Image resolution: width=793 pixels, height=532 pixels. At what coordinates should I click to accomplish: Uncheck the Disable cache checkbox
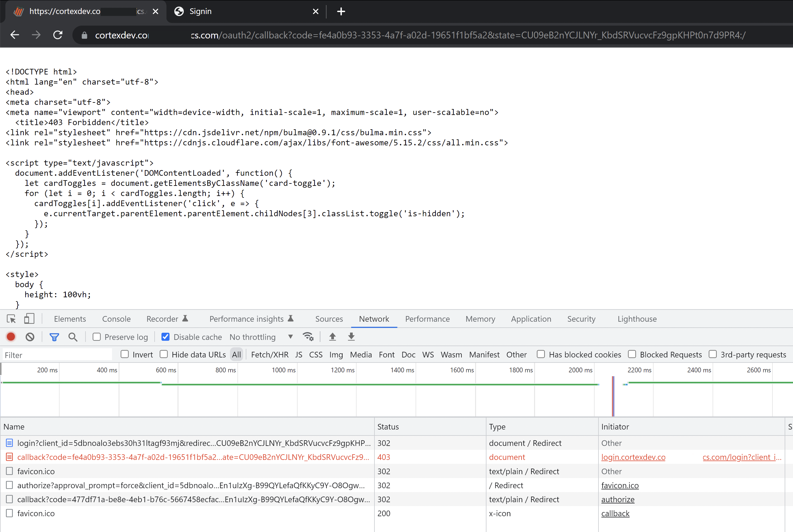click(x=166, y=337)
